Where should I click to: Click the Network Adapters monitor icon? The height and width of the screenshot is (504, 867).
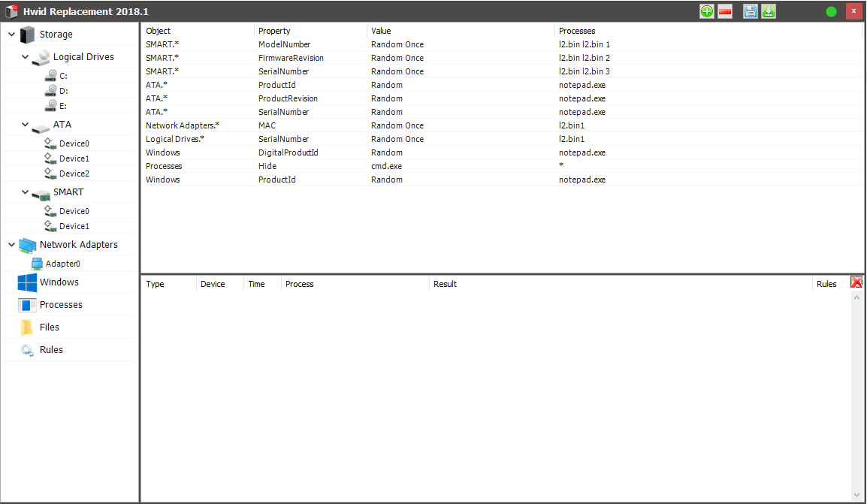pos(27,246)
